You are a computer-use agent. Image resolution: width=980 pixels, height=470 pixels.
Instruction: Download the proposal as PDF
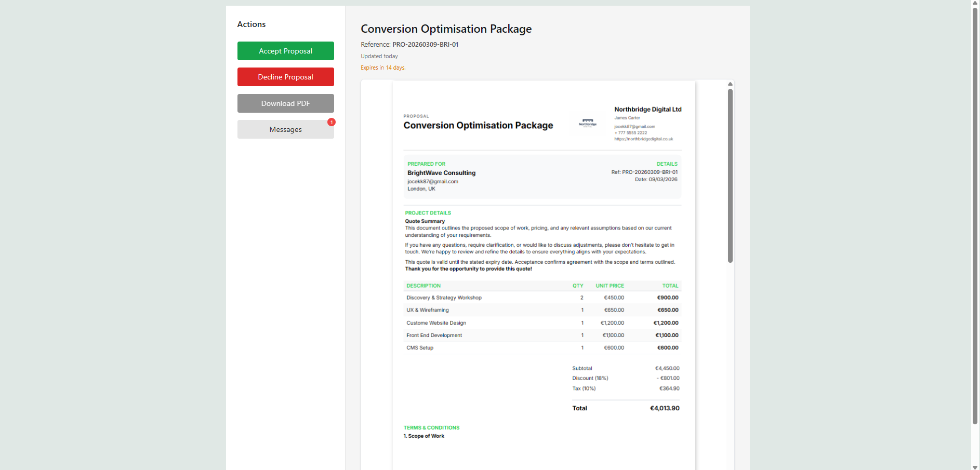(285, 103)
